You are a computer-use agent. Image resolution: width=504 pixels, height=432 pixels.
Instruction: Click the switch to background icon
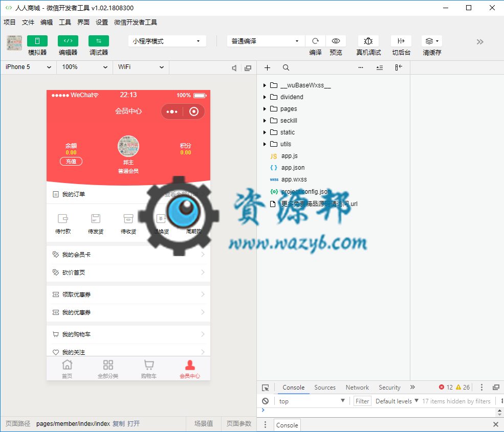click(x=401, y=41)
